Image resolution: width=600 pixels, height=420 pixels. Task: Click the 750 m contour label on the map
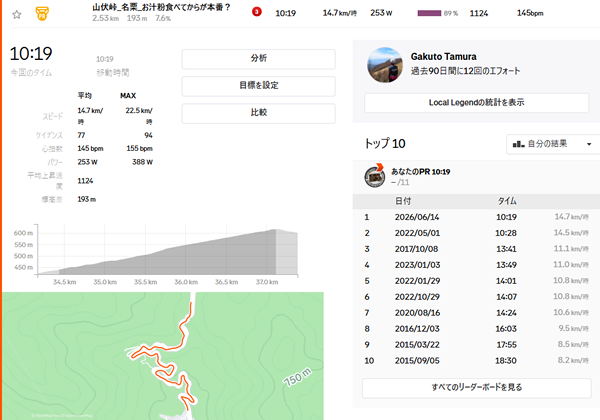point(297,377)
